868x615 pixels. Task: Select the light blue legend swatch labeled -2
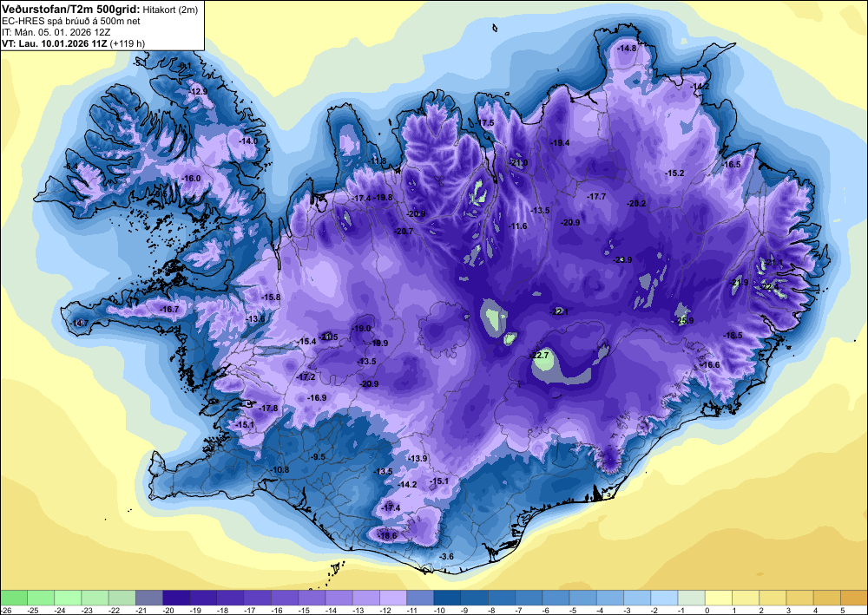pos(664,598)
